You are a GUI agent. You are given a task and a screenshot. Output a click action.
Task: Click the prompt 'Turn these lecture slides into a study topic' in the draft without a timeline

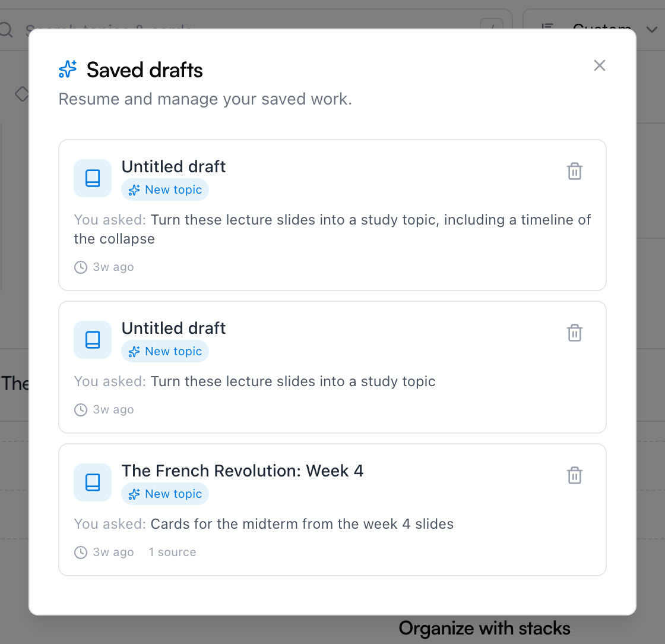click(293, 381)
